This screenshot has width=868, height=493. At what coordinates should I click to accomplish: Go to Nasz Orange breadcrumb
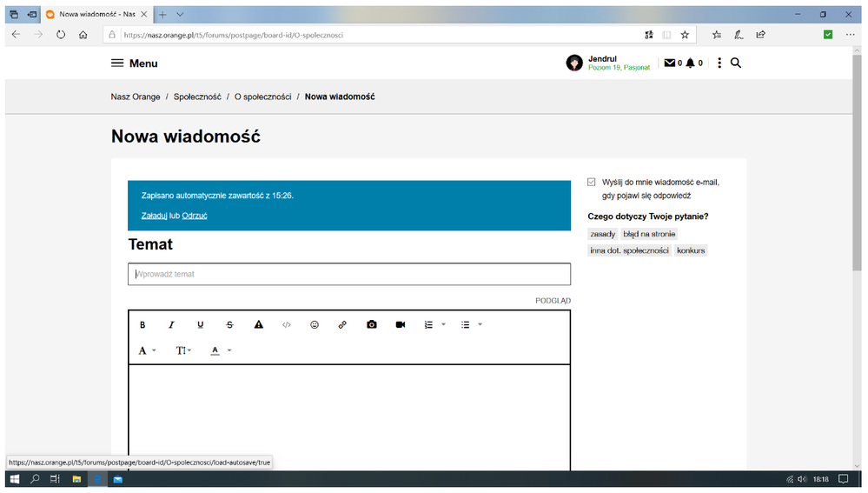pos(135,97)
